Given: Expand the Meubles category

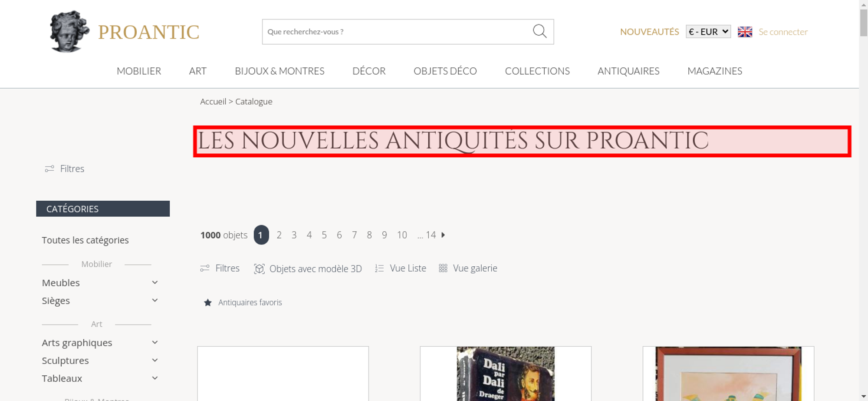Looking at the screenshot, I should point(155,282).
